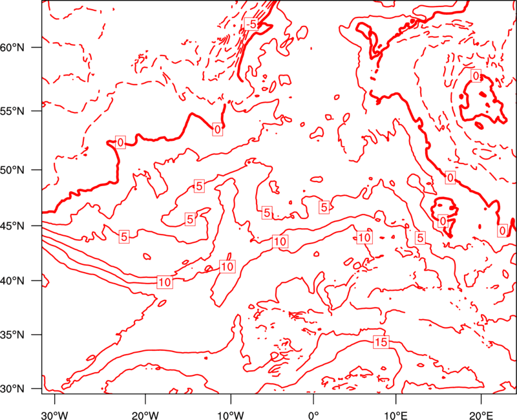Screen dimensions: 517x420
Task: Click the 5 contour label near 44°N 22°W
Action: pos(124,236)
